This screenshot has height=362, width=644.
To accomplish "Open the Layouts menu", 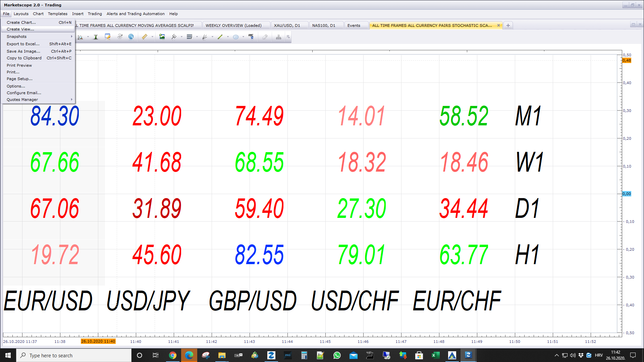I will pos(21,14).
